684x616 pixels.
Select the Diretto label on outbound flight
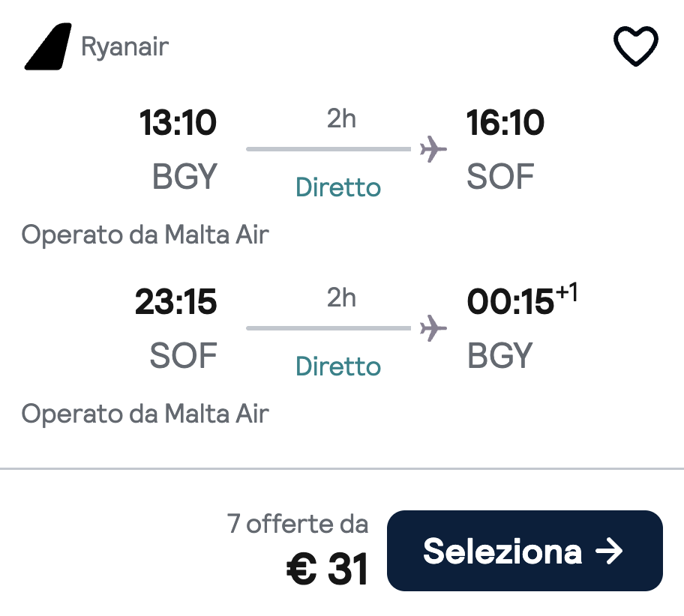(x=337, y=188)
